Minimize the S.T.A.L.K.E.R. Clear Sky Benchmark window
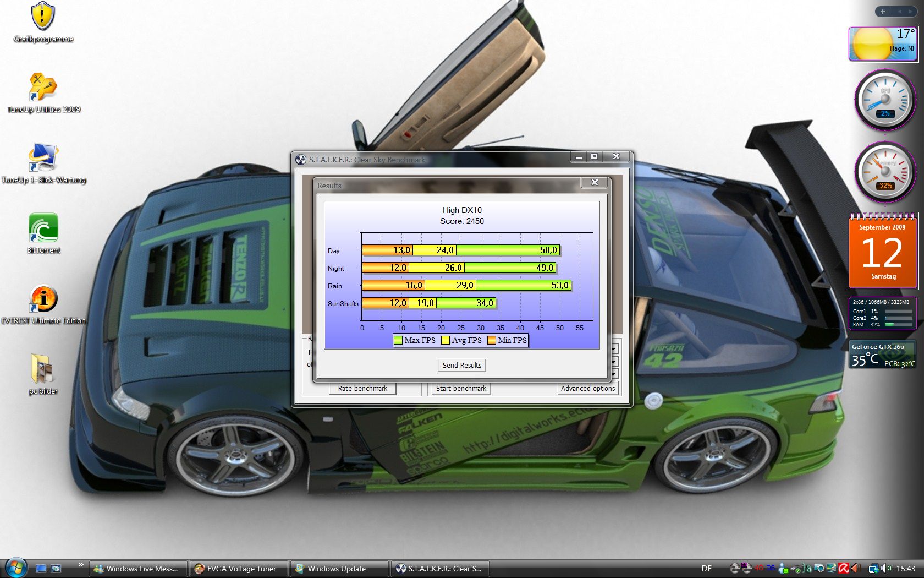 pyautogui.click(x=579, y=157)
